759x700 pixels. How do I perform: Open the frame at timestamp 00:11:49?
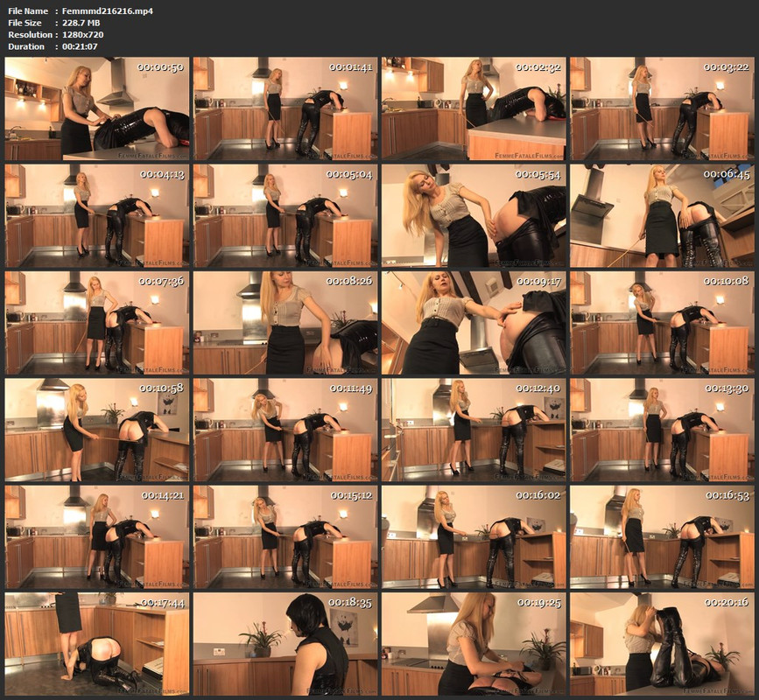click(x=285, y=430)
